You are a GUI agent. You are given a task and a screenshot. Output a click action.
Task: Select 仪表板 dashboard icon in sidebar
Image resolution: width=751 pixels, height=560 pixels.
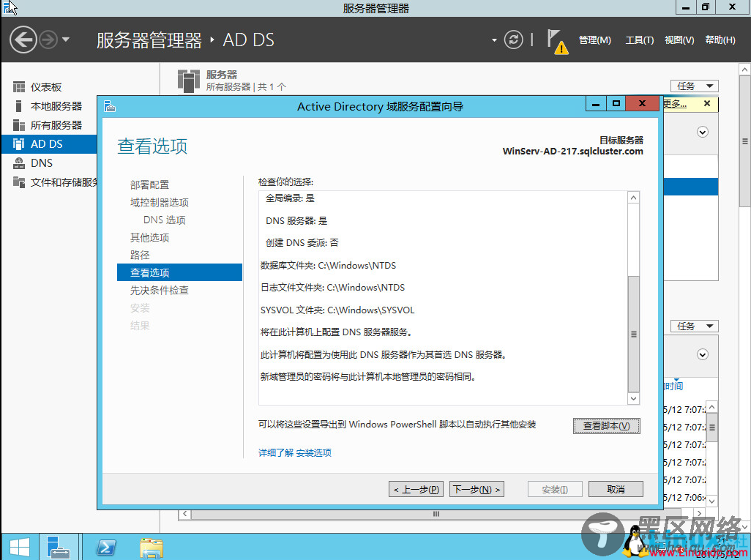coord(19,87)
